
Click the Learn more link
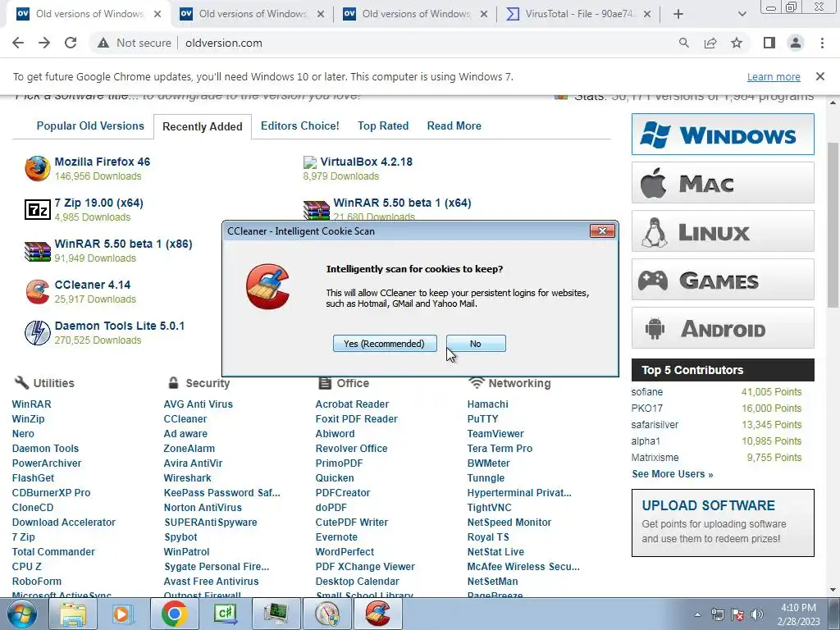click(774, 76)
